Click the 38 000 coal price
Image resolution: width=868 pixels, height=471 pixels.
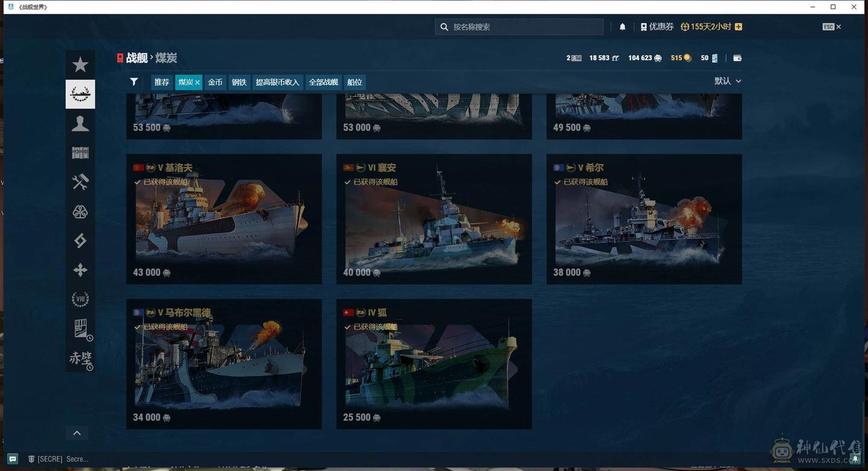point(572,273)
